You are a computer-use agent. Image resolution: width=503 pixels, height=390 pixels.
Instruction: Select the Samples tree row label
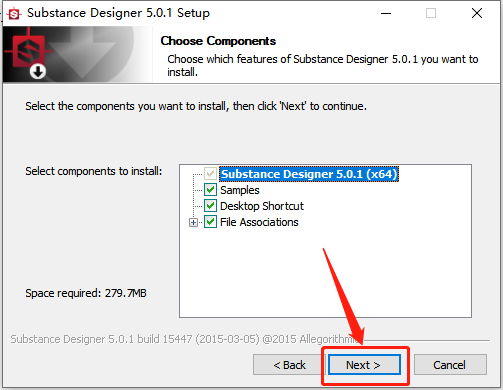[240, 190]
